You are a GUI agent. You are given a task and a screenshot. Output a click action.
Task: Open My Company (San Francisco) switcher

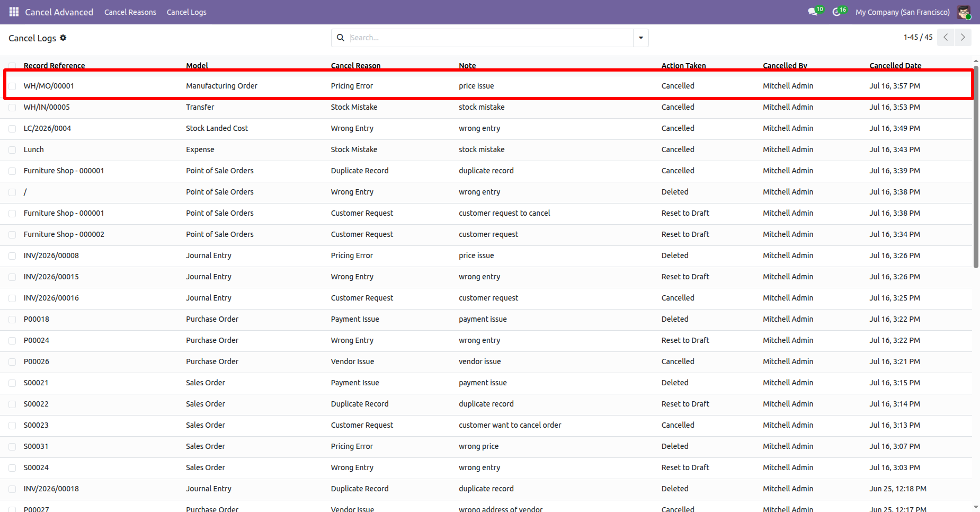902,12
